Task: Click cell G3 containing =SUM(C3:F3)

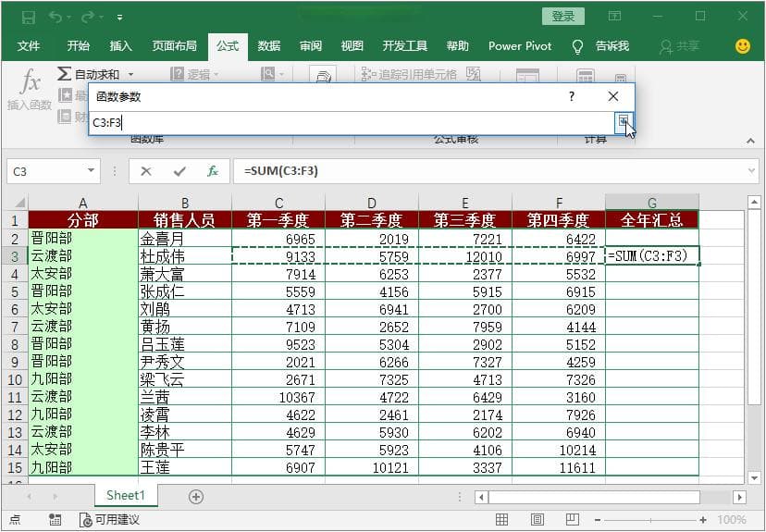Action: 652,256
